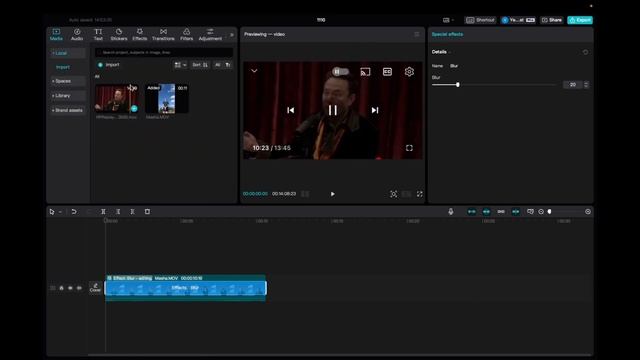640x360 pixels.
Task: Open the Media tab
Action: click(x=56, y=34)
